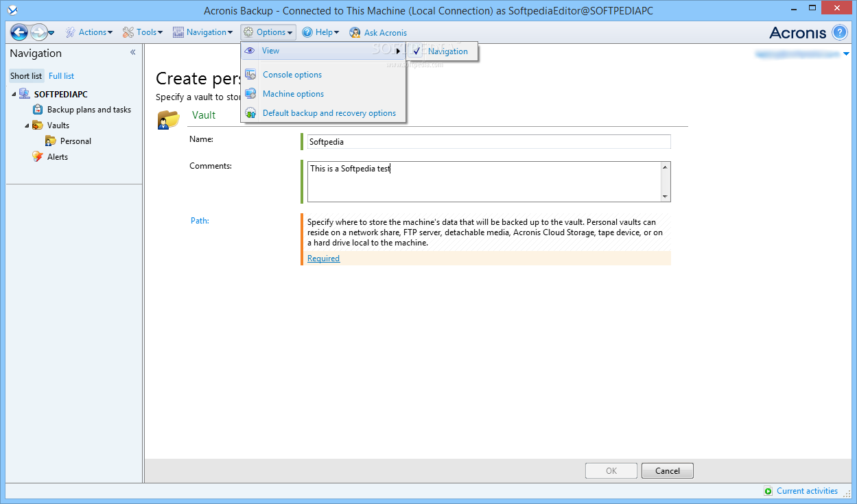Open the navigation history dropdown arrow
The image size is (857, 504).
(x=51, y=33)
